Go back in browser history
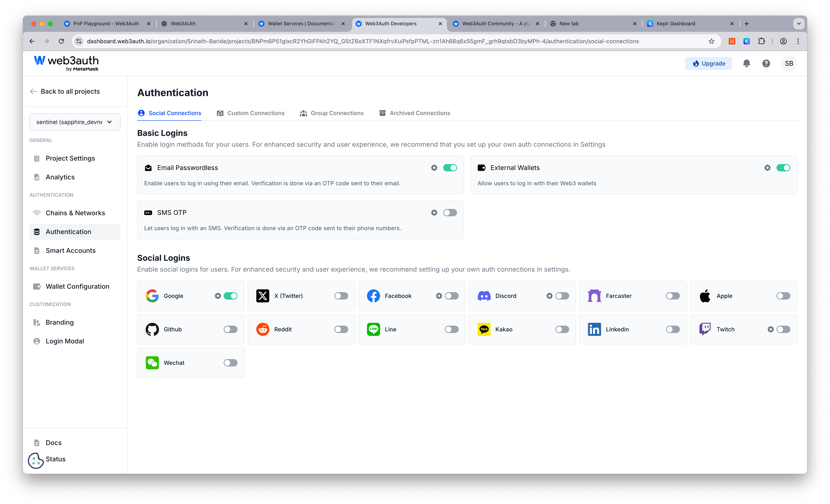This screenshot has width=830, height=504. [32, 41]
